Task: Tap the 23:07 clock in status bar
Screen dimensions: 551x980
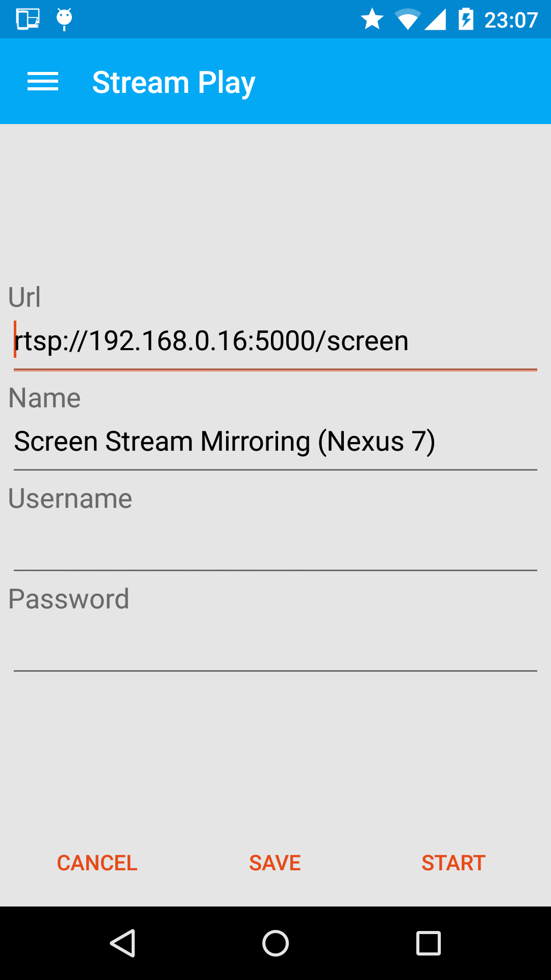Action: click(511, 20)
